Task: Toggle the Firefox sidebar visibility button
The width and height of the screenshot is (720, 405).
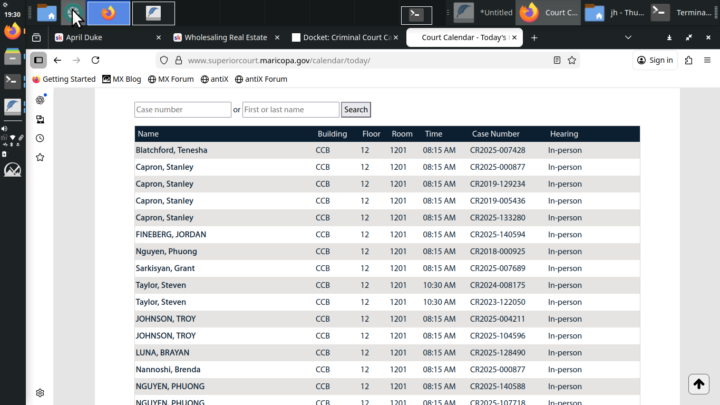Action: click(38, 60)
